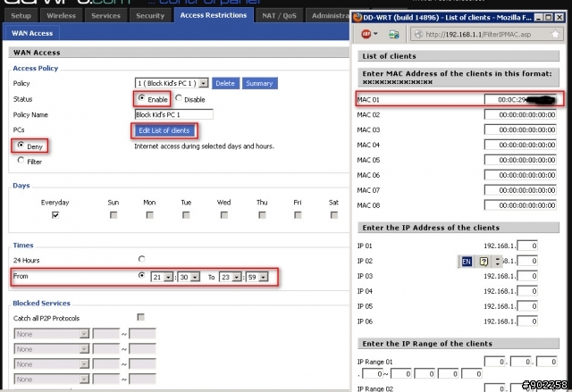The image size is (572, 392).
Task: Click the MAC 05 address field
Action: click(520, 160)
